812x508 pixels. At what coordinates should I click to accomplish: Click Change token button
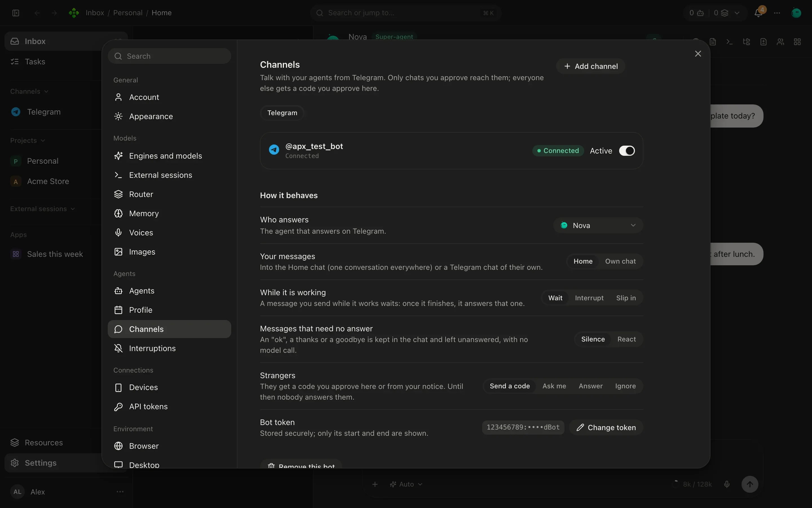click(x=606, y=427)
